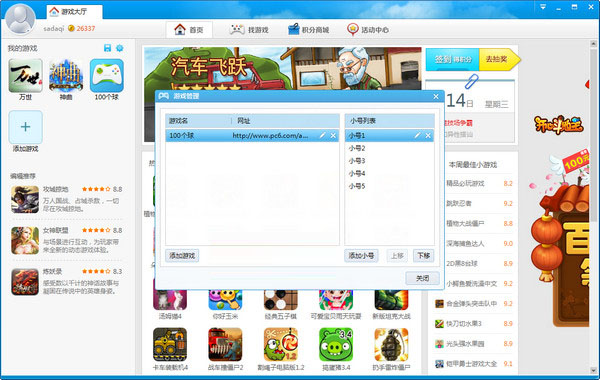Click the 游戏名 column header

(198, 121)
